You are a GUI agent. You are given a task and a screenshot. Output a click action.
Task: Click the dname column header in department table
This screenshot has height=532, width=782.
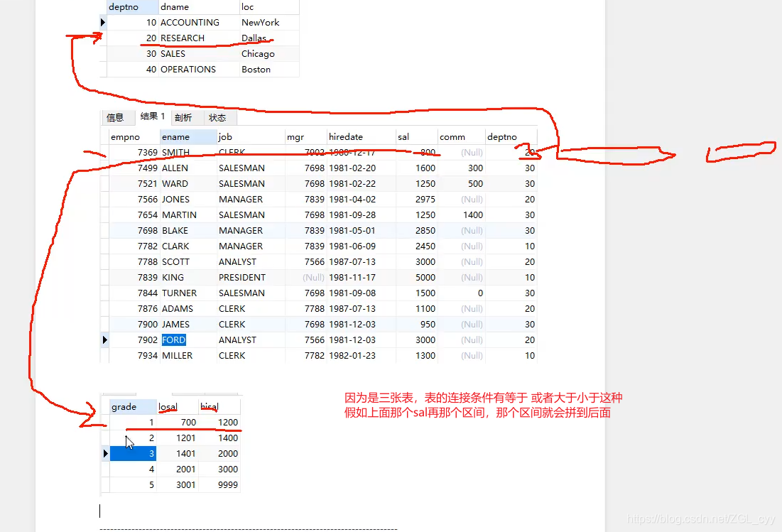click(199, 7)
